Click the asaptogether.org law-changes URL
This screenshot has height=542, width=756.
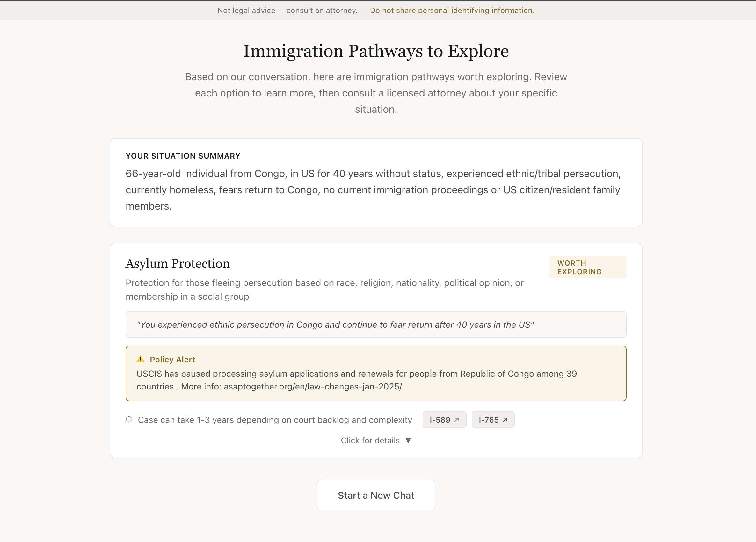[x=313, y=386]
